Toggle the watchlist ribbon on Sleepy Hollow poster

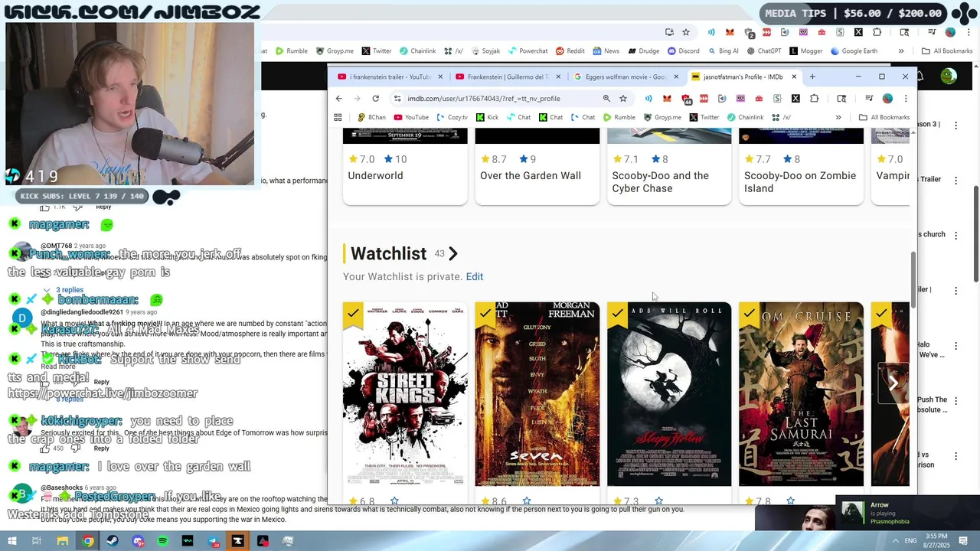(x=617, y=315)
